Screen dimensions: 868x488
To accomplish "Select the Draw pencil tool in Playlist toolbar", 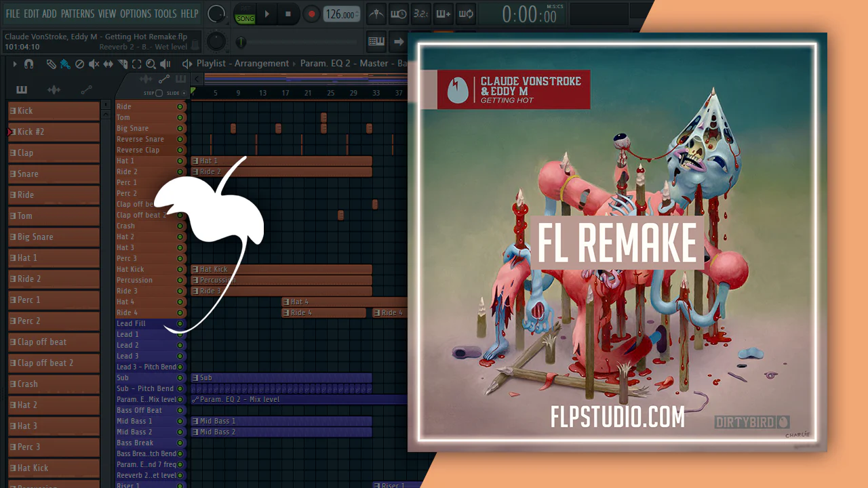I will point(52,64).
